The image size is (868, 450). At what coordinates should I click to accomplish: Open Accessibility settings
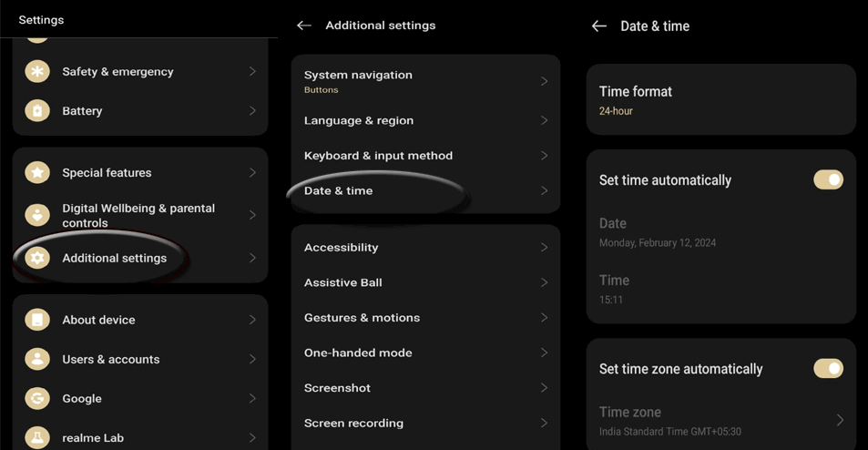(x=425, y=247)
